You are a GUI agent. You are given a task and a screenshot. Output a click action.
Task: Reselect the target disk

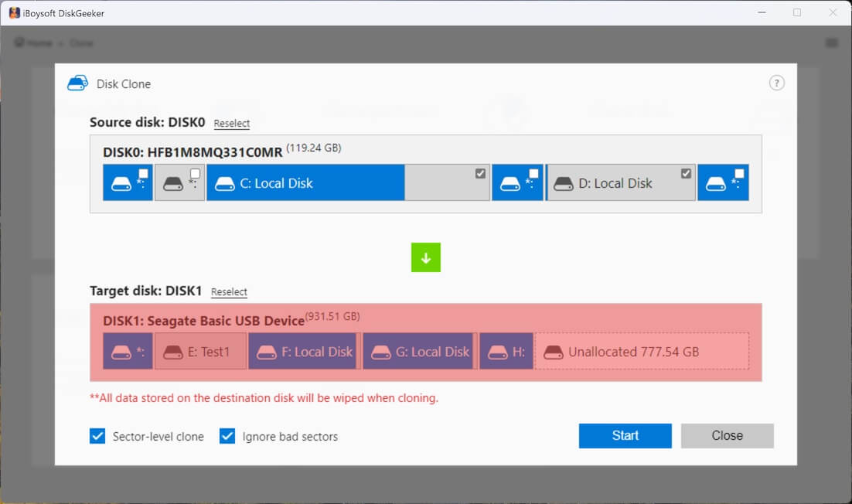tap(229, 292)
